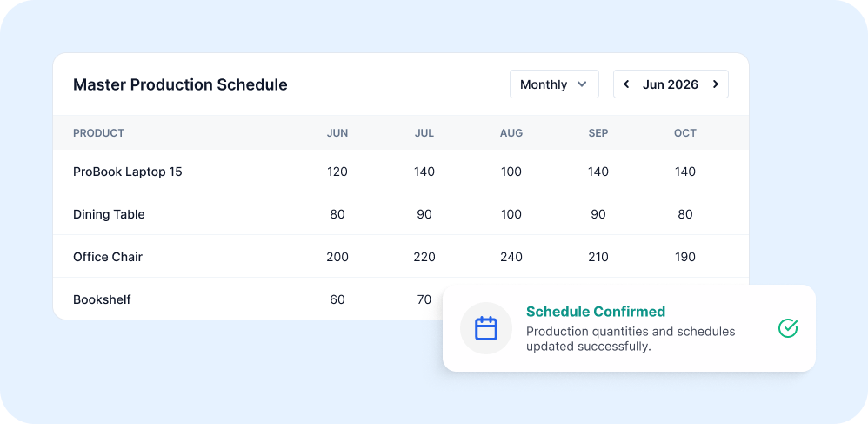Screen dimensions: 868x424
Task: Advance to next month with right chevron
Action: click(715, 84)
